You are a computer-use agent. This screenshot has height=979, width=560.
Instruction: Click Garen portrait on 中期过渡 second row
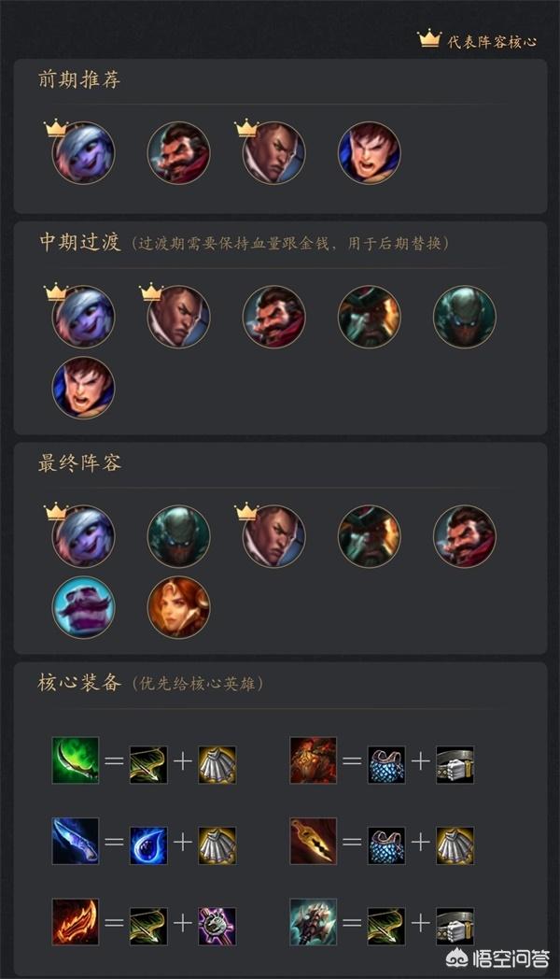tap(83, 387)
